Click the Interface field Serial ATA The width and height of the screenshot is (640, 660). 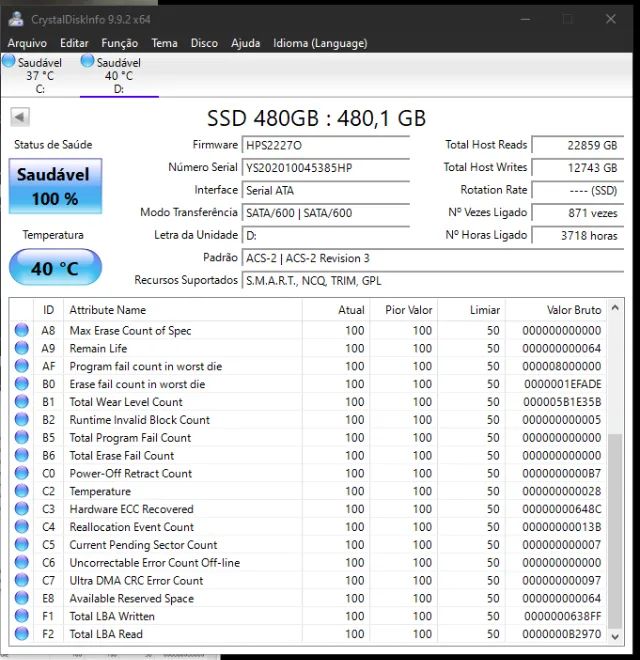[326, 190]
